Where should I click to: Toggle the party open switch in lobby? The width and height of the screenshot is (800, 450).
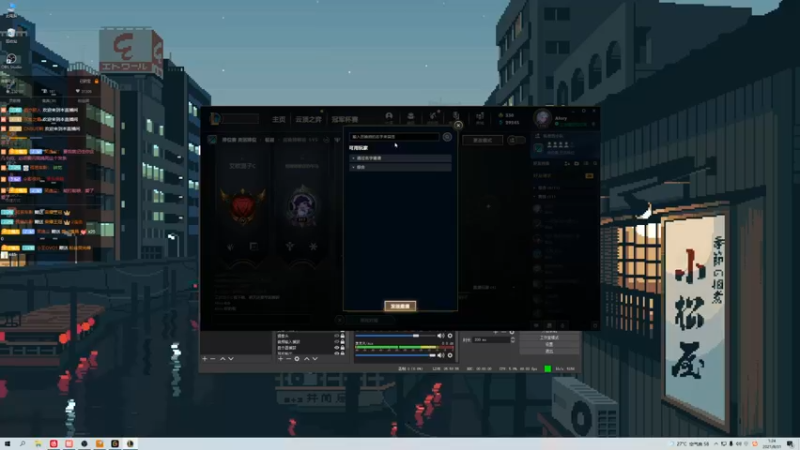[x=516, y=140]
